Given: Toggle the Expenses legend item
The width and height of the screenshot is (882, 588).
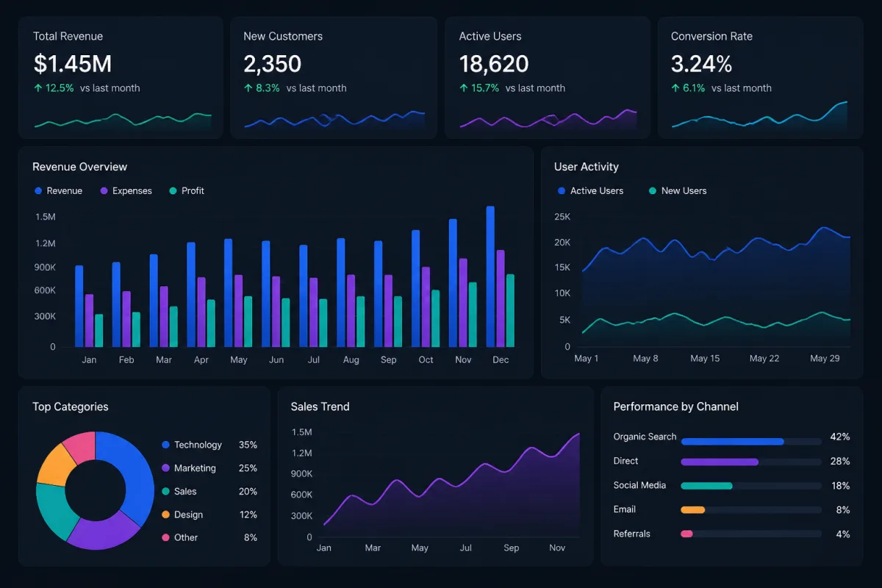Looking at the screenshot, I should tap(126, 191).
